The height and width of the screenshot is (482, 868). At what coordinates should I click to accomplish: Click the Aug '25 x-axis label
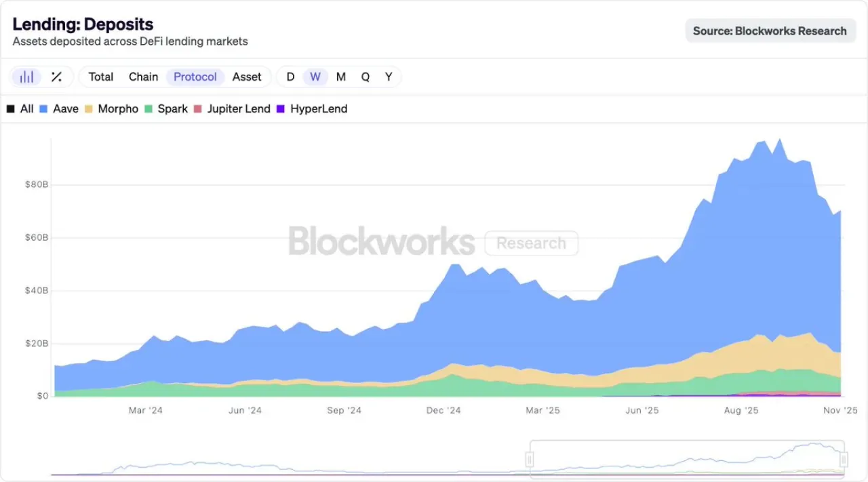click(742, 410)
